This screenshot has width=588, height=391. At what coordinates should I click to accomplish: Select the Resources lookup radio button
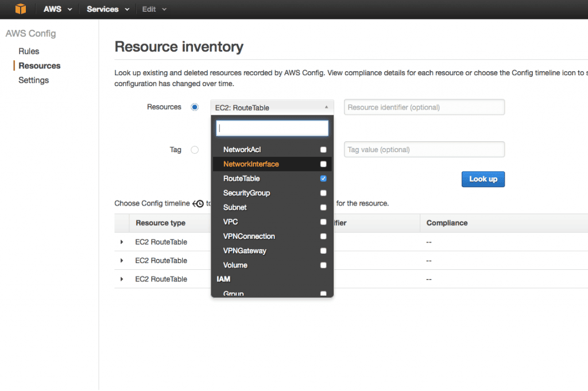194,107
